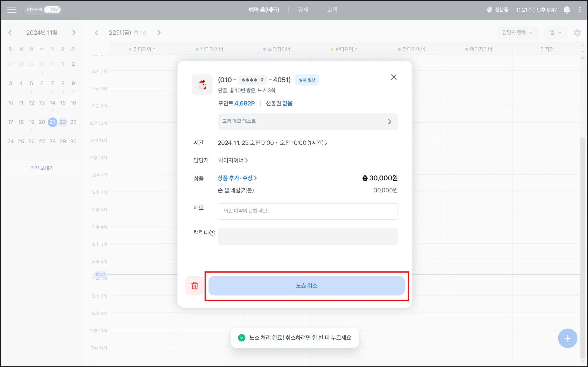Click the notification bell icon

(x=566, y=10)
